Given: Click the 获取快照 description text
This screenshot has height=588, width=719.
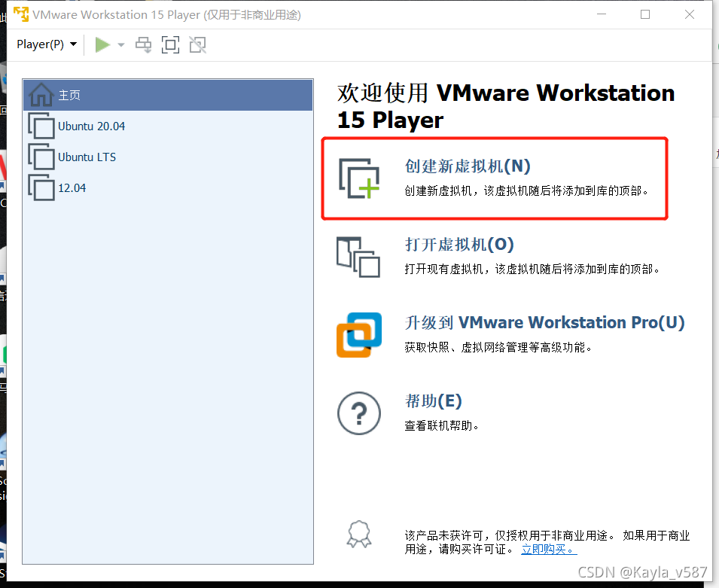Looking at the screenshot, I should (498, 347).
